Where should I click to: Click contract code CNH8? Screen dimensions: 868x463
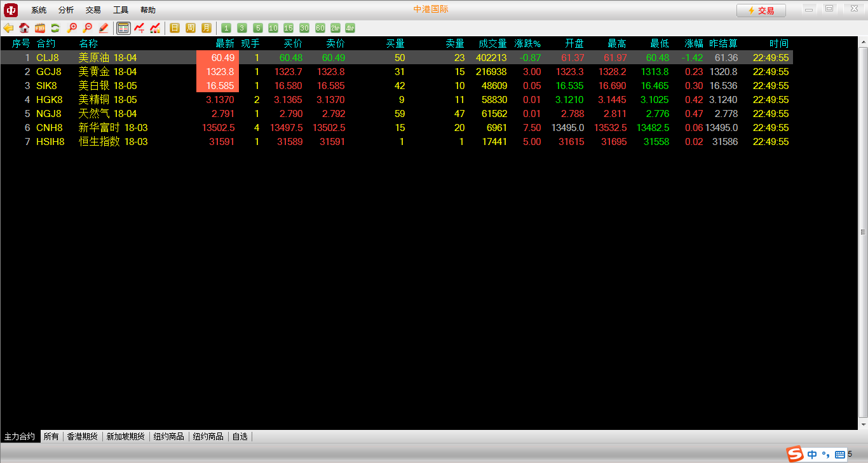(49, 127)
